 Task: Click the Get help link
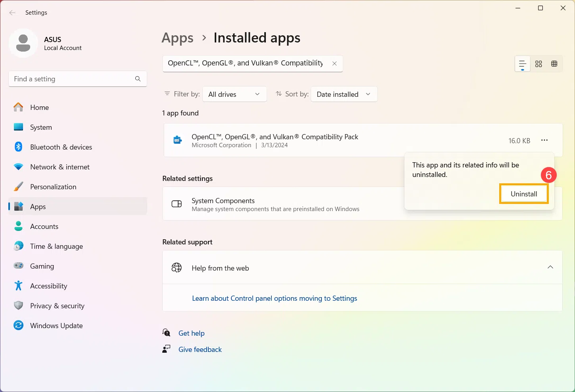click(x=191, y=333)
